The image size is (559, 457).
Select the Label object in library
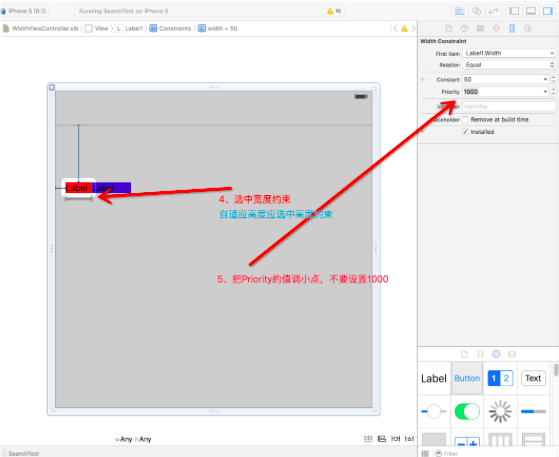click(x=434, y=378)
